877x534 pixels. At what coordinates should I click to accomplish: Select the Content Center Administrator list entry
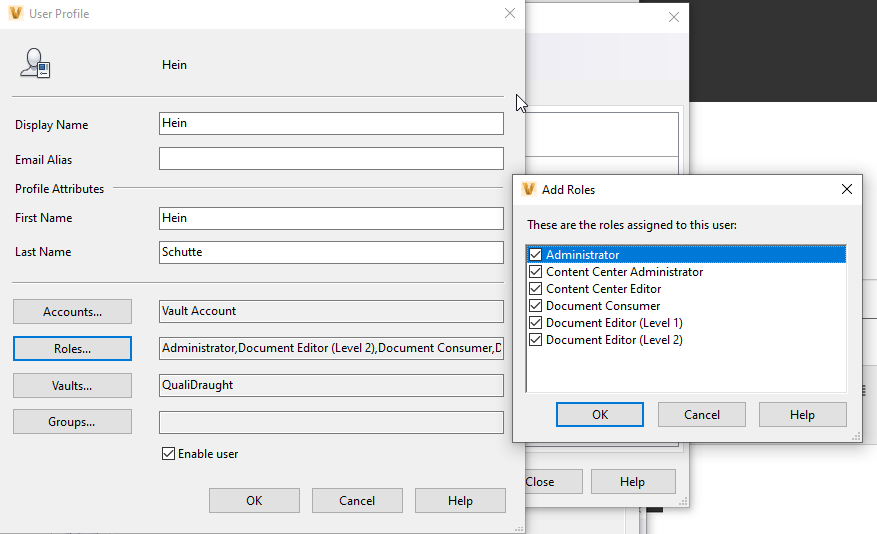pyautogui.click(x=624, y=272)
